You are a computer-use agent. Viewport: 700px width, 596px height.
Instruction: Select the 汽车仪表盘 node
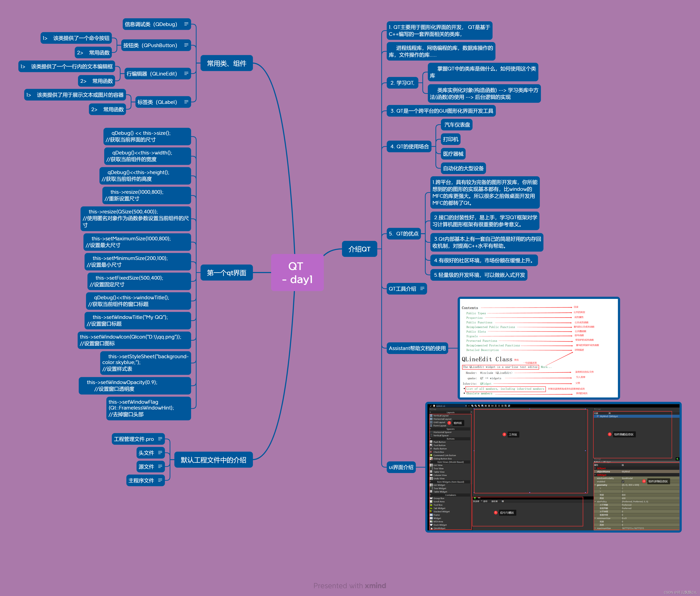click(x=457, y=125)
